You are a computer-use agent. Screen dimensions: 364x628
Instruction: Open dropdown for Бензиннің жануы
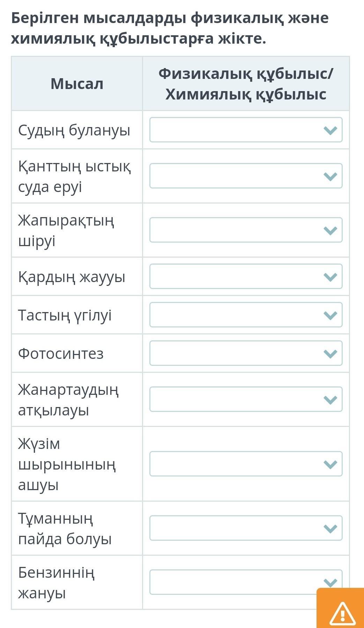246,582
